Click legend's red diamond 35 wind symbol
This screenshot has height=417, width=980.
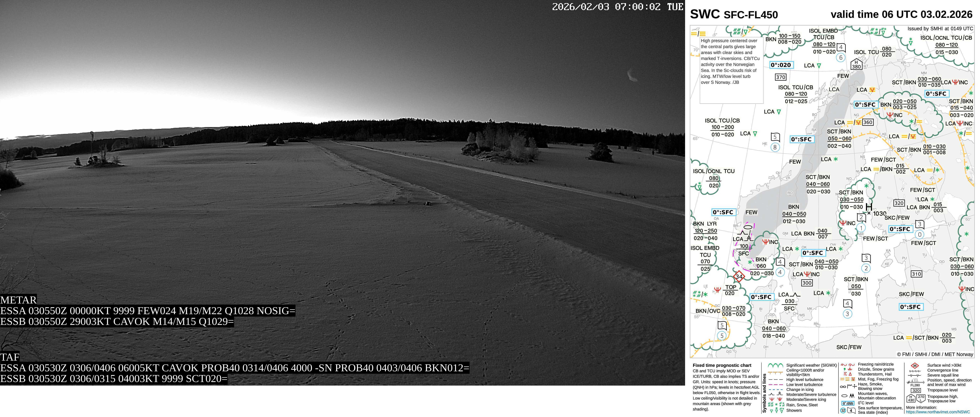coord(915,366)
